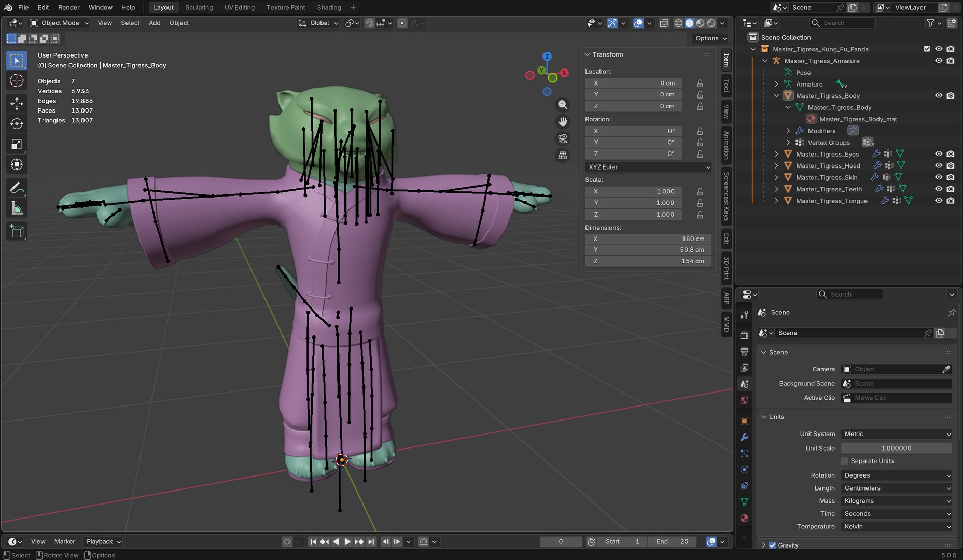Open the Playback popover
963x560 pixels.
103,541
